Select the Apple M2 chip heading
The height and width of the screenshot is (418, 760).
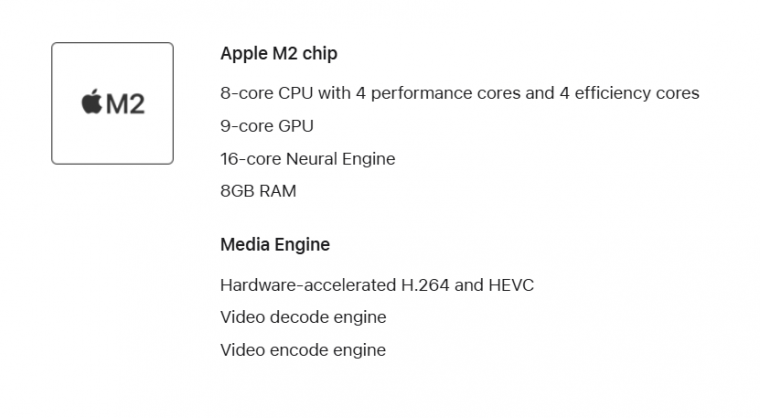coord(279,53)
